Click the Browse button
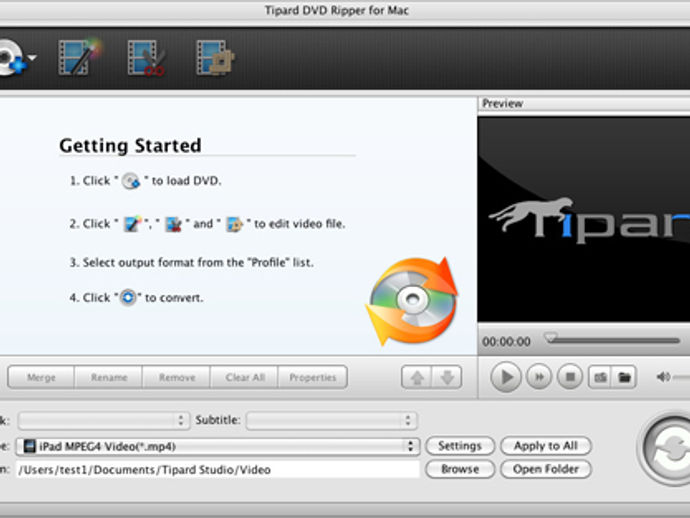 tap(460, 469)
